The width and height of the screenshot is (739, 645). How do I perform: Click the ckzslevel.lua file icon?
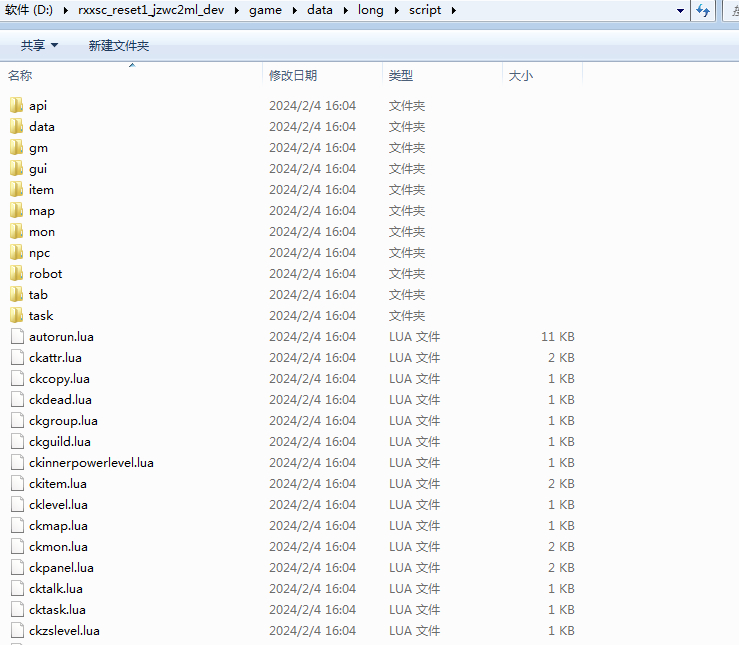click(16, 630)
